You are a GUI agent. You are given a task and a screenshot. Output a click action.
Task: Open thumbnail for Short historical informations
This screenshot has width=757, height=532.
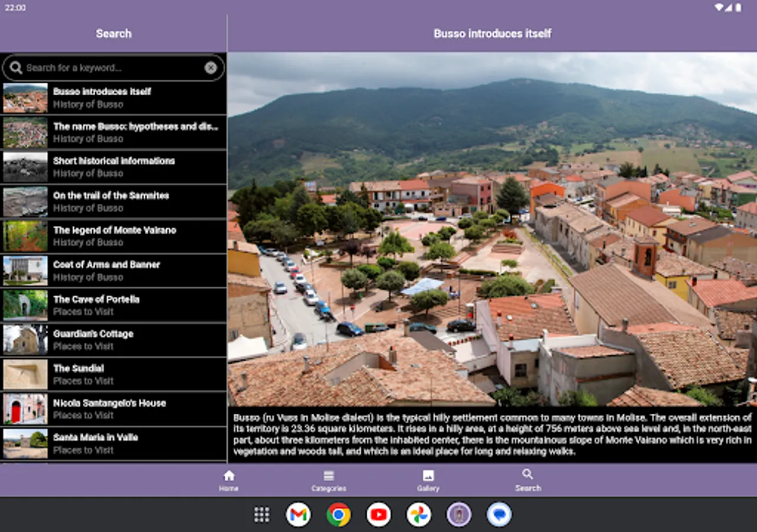click(x=25, y=167)
